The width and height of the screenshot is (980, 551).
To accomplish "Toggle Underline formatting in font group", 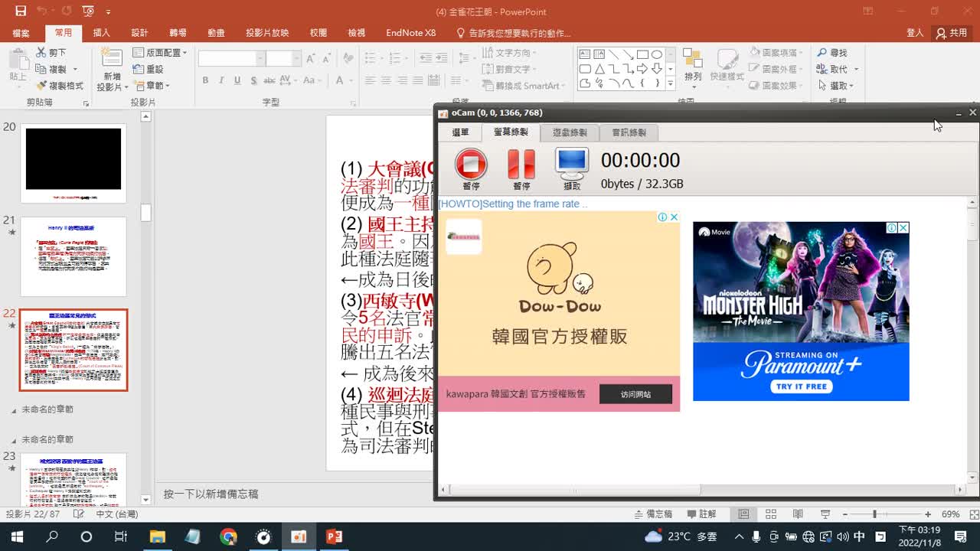I will [237, 80].
